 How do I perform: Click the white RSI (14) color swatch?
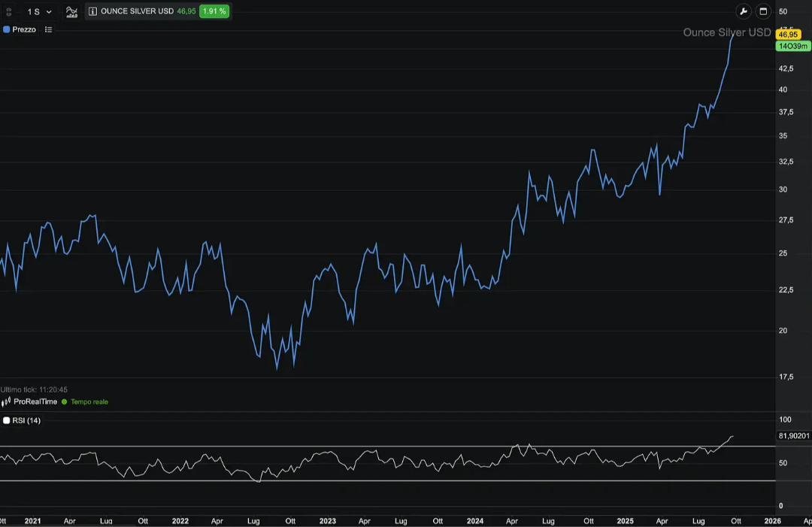[6, 420]
